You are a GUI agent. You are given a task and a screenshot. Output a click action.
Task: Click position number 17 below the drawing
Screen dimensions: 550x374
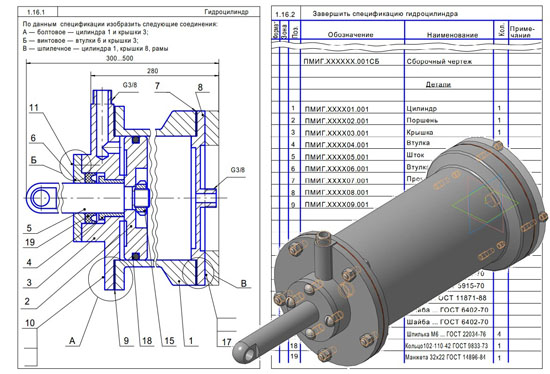tap(227, 341)
